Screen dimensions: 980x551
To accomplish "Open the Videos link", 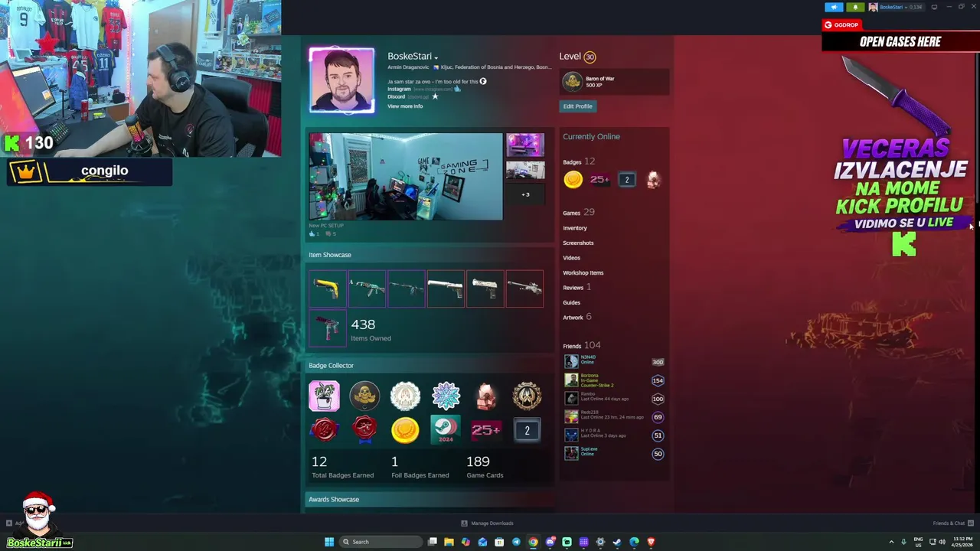I will pos(572,258).
